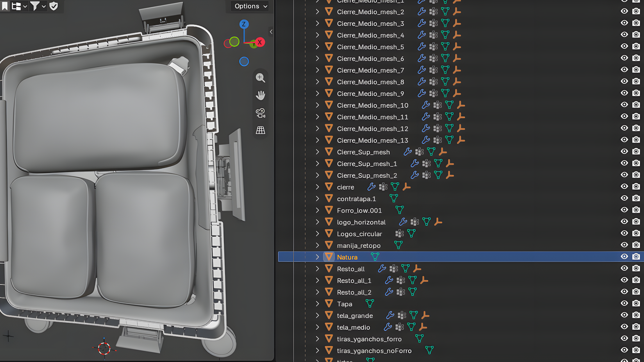This screenshot has width=644, height=362.
Task: Select Cierre_Medio_mesh_13 in the list
Action: [372, 140]
